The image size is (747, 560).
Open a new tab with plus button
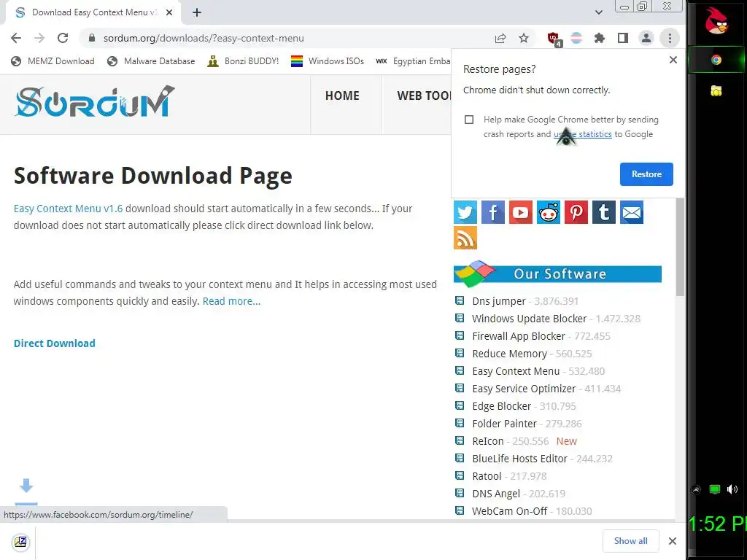(x=197, y=12)
